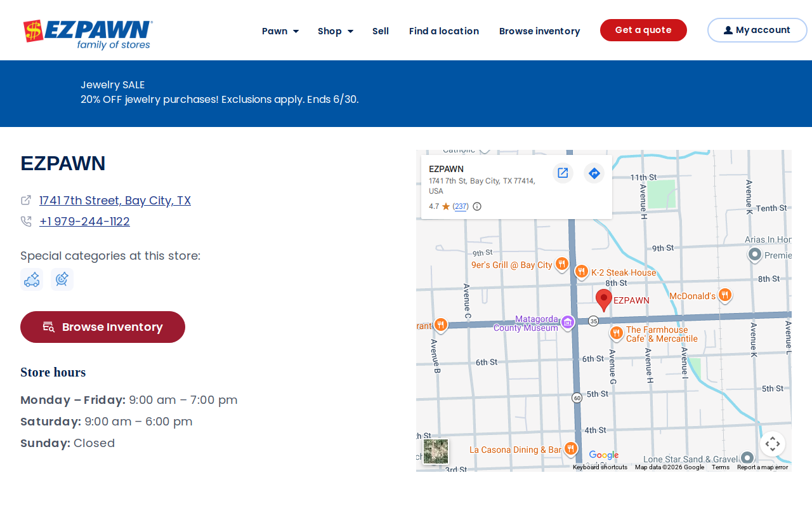Expand the Shop dropdown menu

tap(336, 30)
